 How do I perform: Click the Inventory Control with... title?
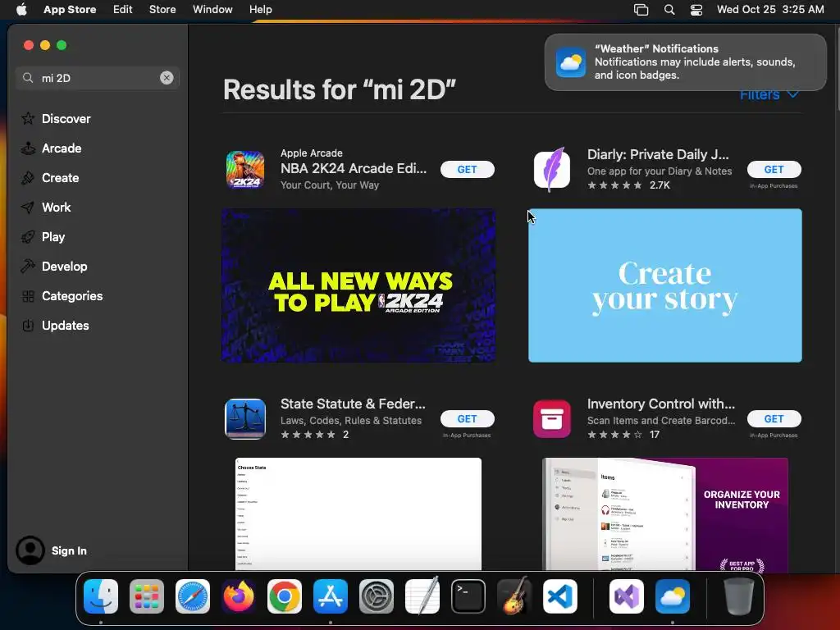point(661,404)
